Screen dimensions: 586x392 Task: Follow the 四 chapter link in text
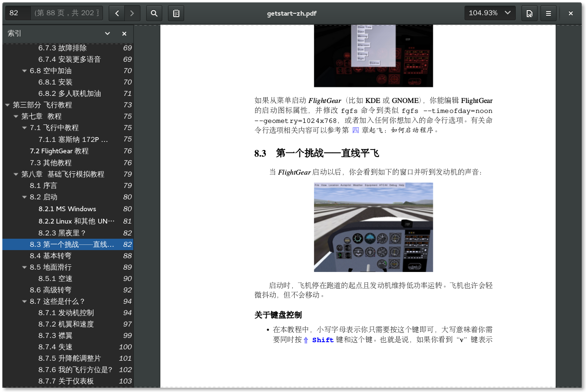click(x=355, y=130)
